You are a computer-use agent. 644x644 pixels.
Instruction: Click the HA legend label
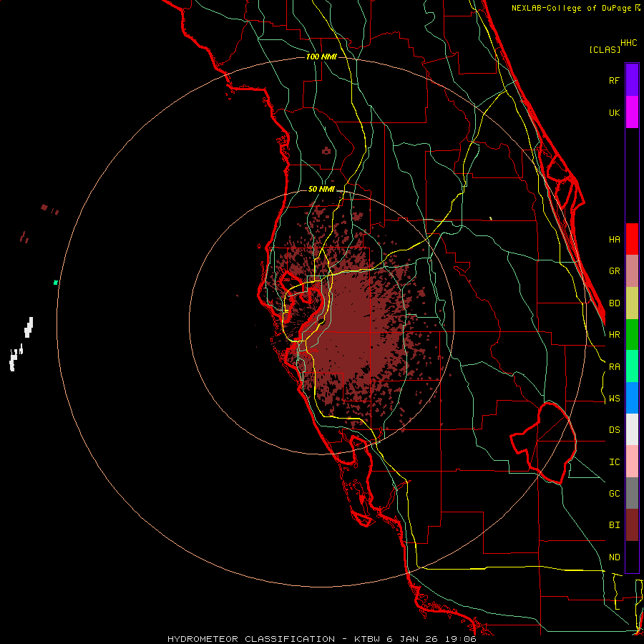click(614, 239)
